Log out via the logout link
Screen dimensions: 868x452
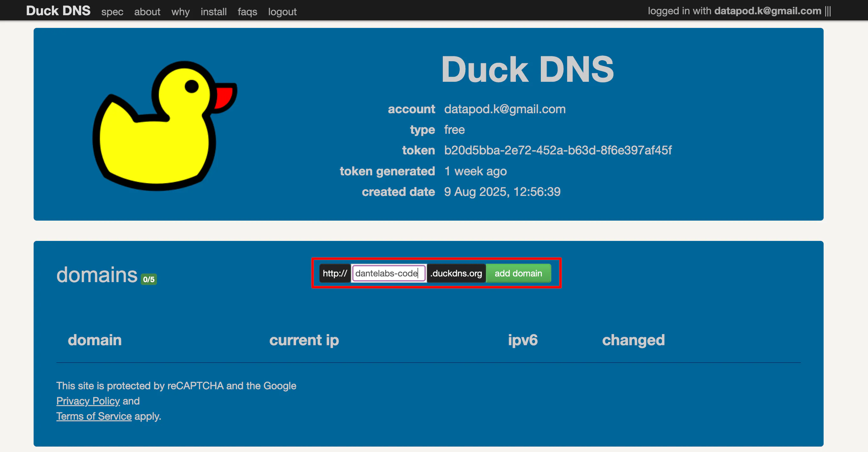(282, 12)
